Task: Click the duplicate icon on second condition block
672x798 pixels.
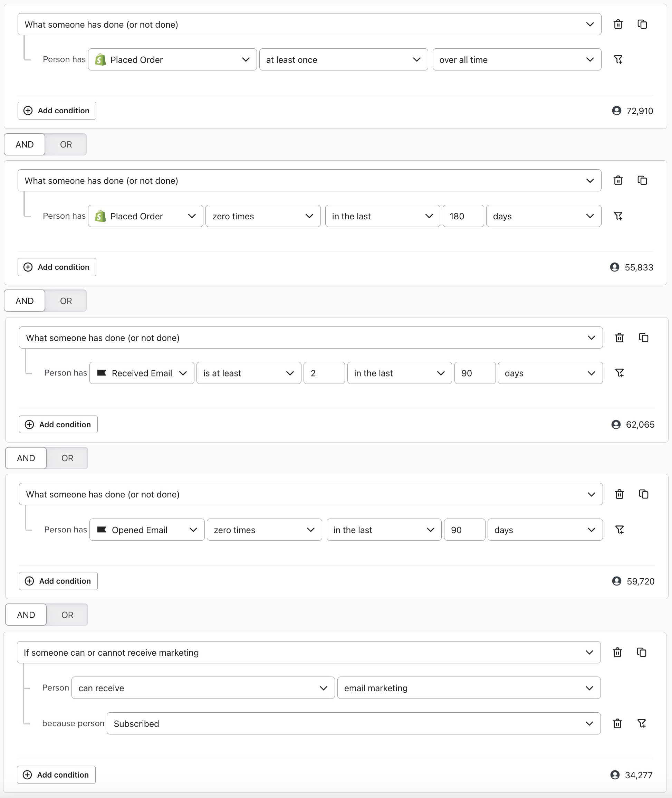Action: pyautogui.click(x=642, y=180)
